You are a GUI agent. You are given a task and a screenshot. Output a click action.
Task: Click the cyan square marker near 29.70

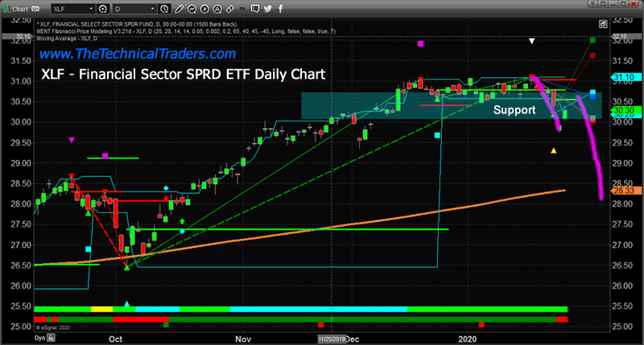437,135
